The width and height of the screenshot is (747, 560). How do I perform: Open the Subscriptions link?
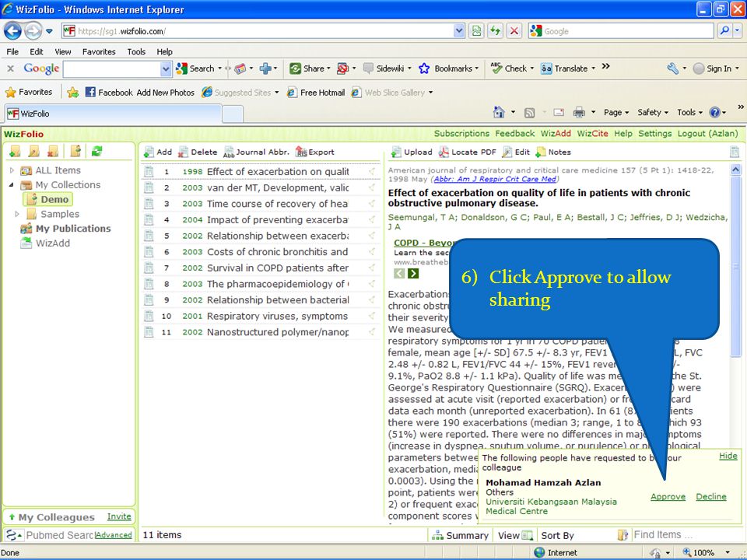coord(461,133)
